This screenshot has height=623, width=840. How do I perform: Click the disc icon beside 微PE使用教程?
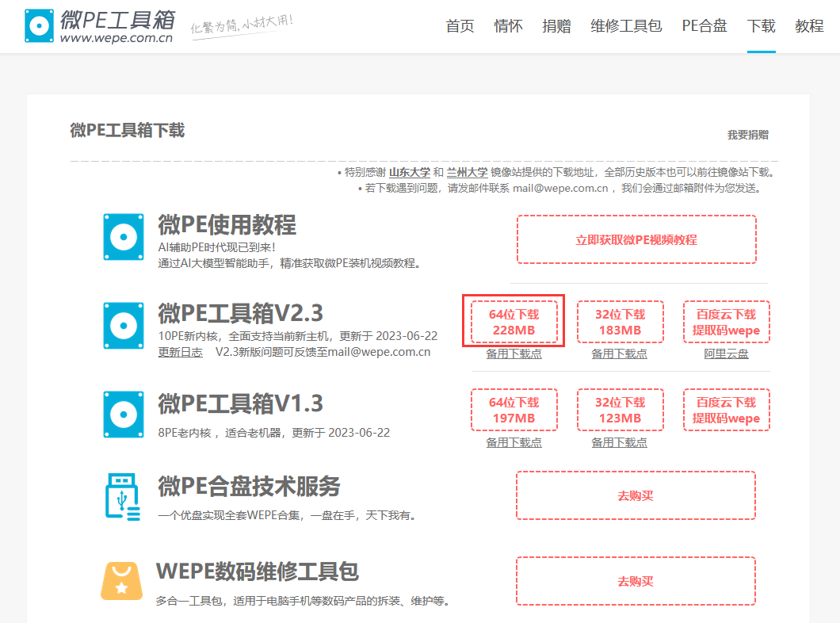tap(123, 237)
